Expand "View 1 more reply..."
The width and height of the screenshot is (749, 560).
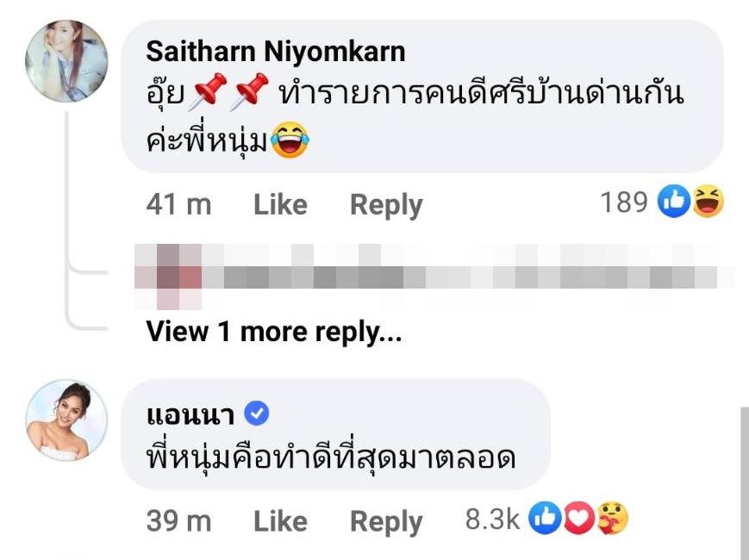[274, 331]
